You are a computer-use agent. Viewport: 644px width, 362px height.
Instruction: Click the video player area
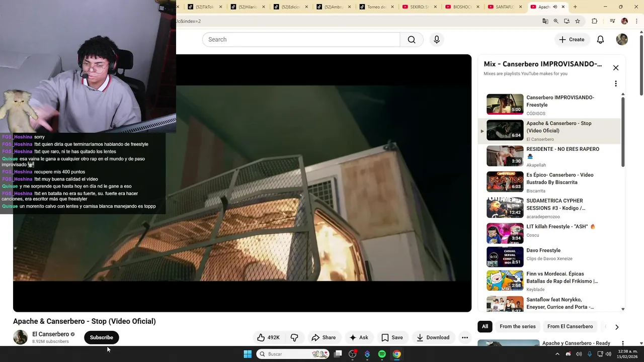tap(242, 183)
